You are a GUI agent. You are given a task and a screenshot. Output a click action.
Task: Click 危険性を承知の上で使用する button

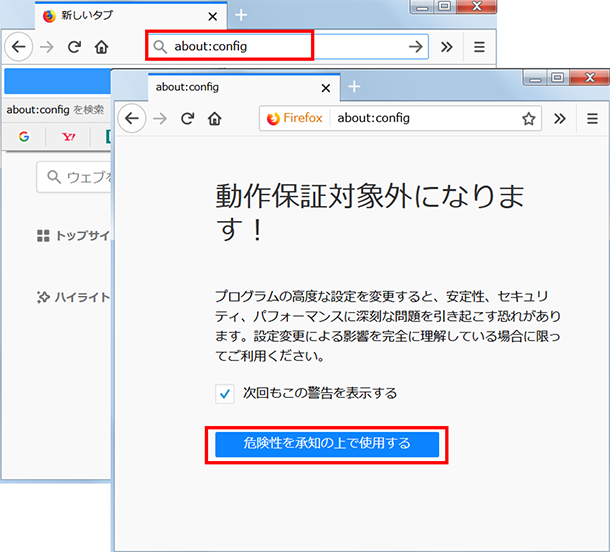pos(326,444)
